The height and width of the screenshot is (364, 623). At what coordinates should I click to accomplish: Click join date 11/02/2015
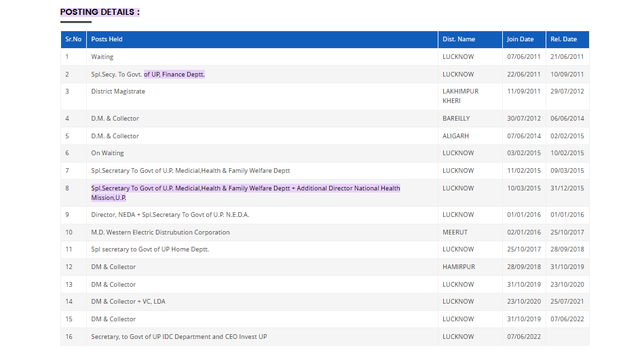point(524,170)
